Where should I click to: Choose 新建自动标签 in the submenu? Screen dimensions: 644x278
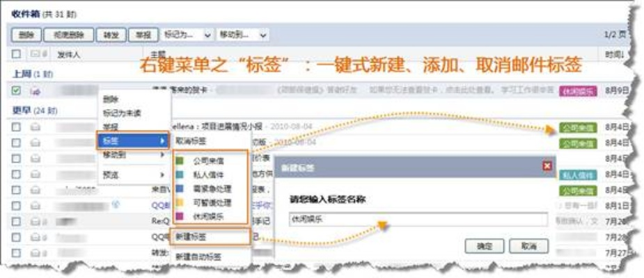point(199,257)
